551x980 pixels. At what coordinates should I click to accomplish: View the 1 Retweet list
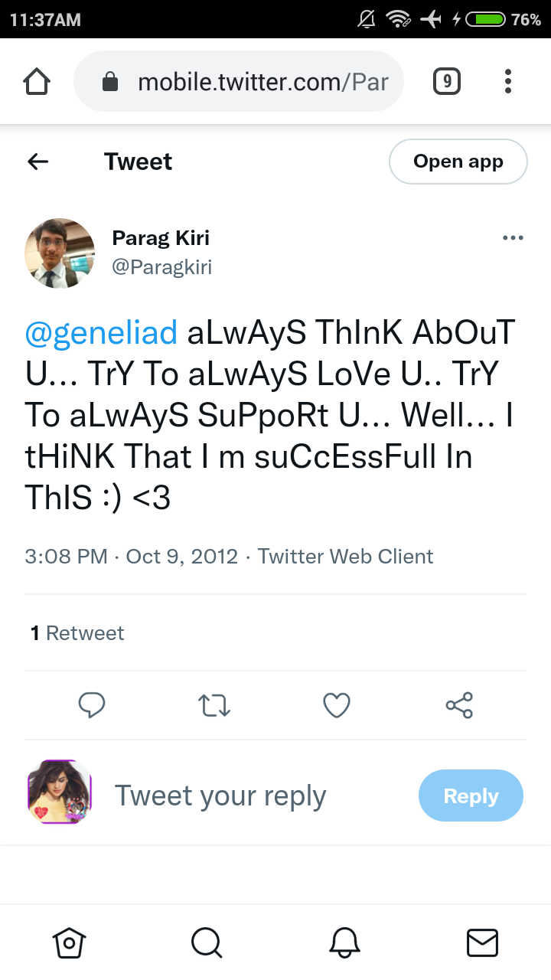click(77, 633)
